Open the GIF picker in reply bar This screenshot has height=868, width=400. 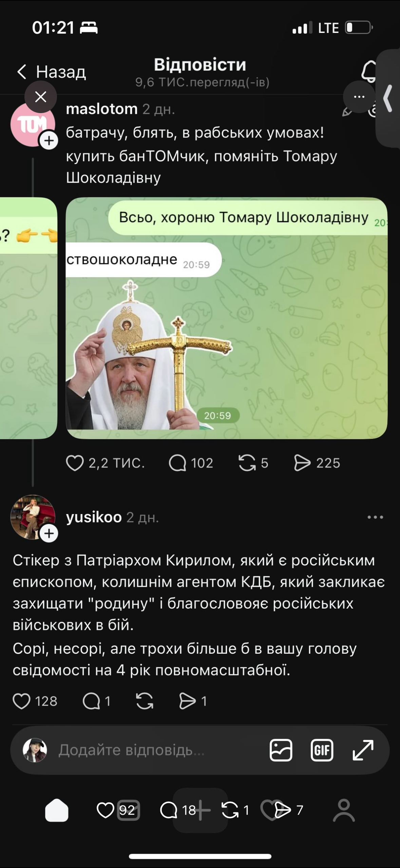(322, 750)
